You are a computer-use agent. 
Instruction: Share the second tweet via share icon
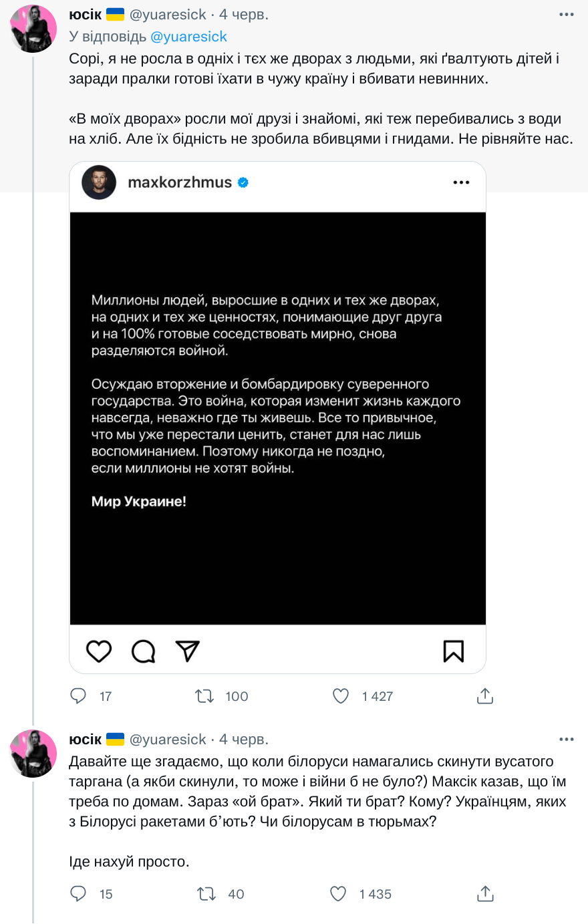pos(485,894)
